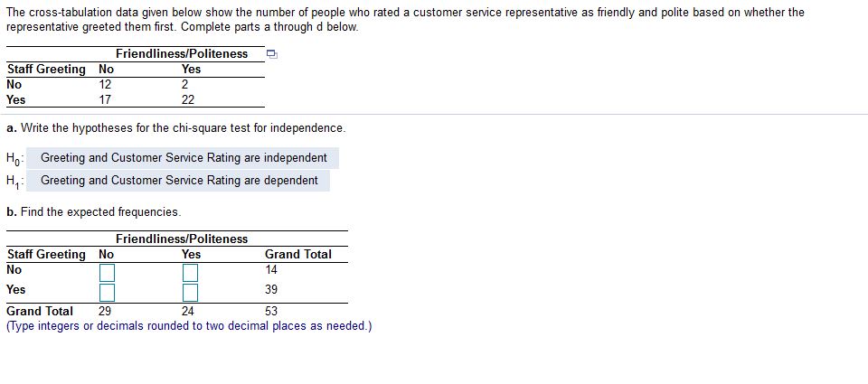This screenshot has height=384, width=868.
Task: Click the row Grand Total value 39
Action: point(271,290)
